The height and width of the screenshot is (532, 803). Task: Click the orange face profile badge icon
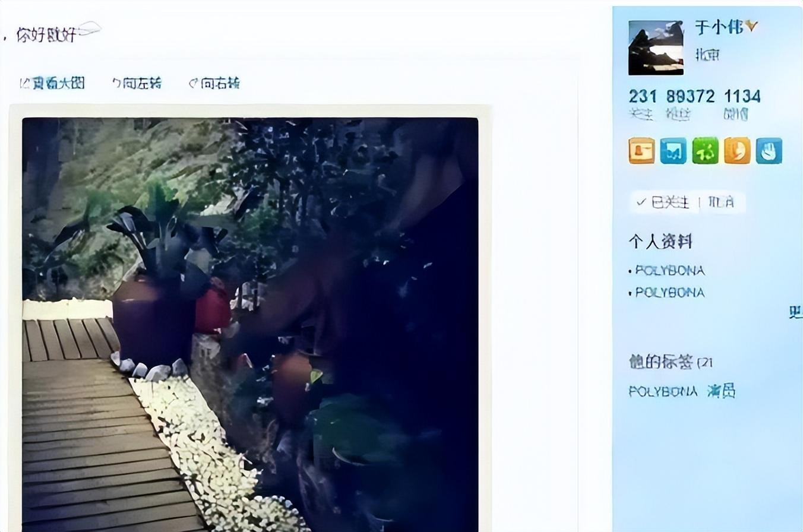(737, 151)
